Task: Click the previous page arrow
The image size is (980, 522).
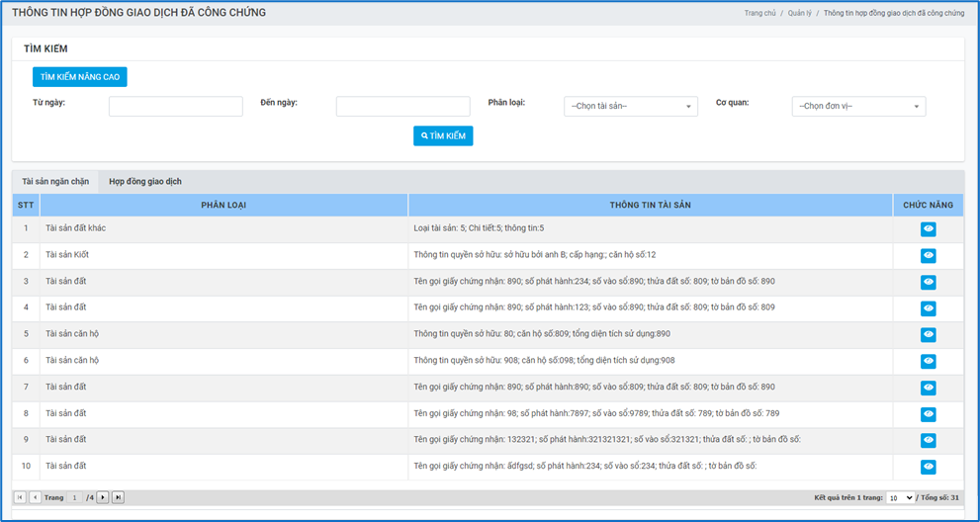Action: (x=35, y=497)
